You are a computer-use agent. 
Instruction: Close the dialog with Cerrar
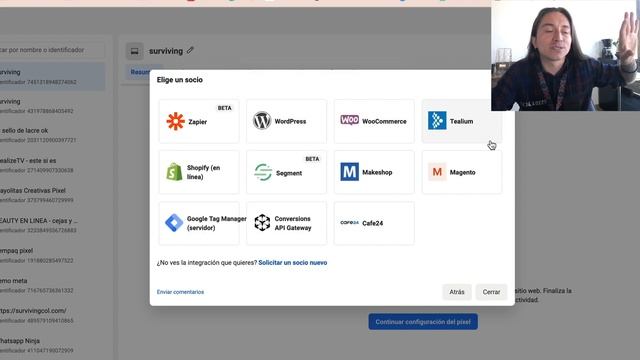point(491,292)
